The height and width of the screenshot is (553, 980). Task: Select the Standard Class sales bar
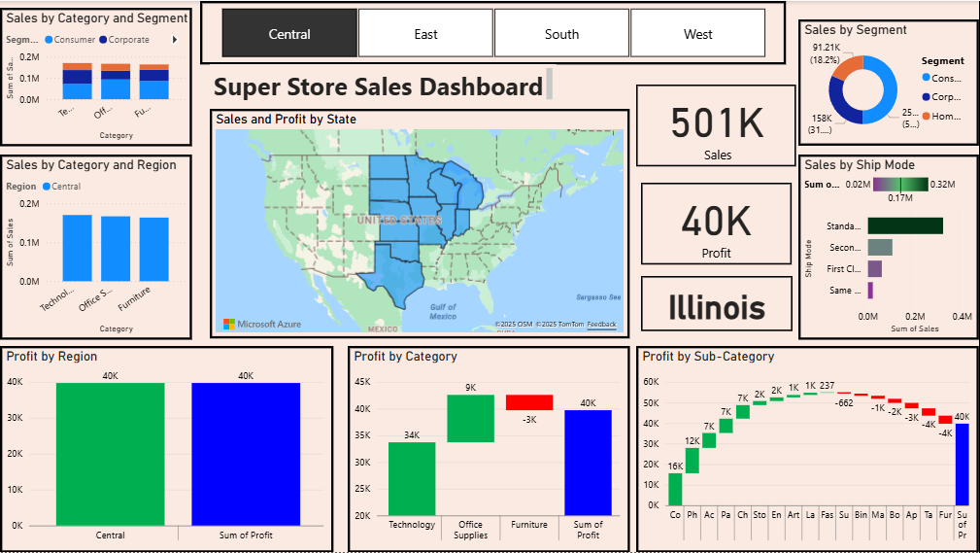coord(904,225)
